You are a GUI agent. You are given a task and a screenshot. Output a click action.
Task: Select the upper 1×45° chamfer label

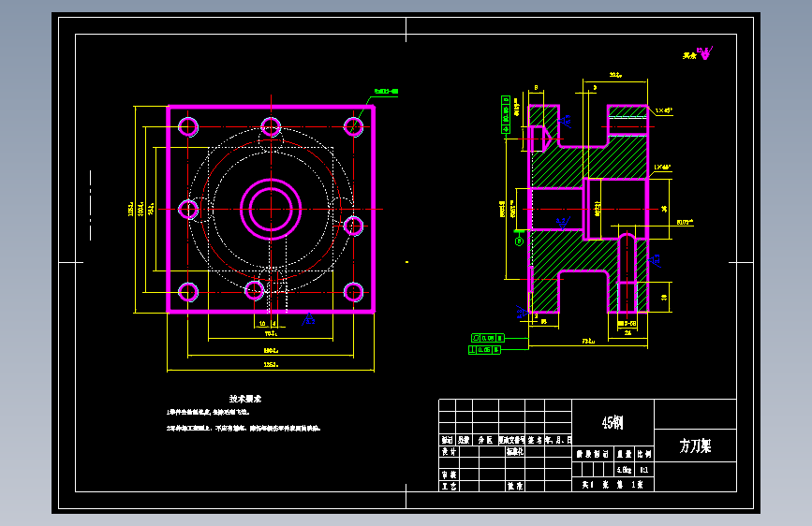[663, 110]
